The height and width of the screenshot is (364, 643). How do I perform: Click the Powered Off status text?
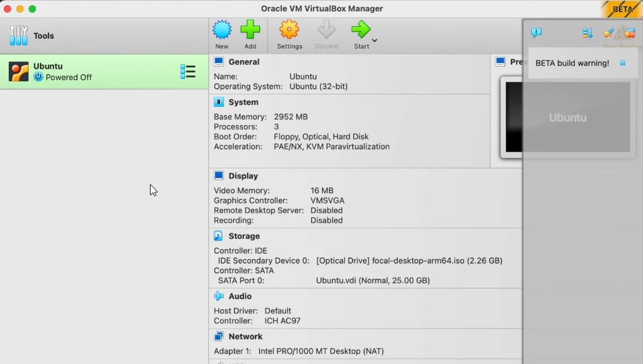coord(69,77)
